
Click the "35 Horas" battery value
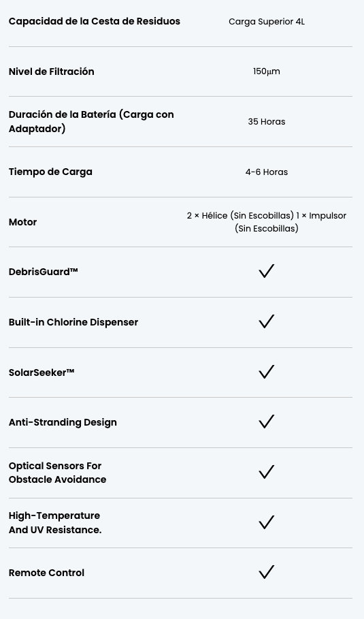point(267,122)
